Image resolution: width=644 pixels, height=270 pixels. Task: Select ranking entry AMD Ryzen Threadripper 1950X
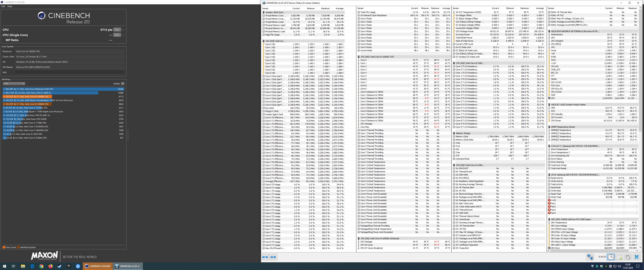tap(63, 100)
